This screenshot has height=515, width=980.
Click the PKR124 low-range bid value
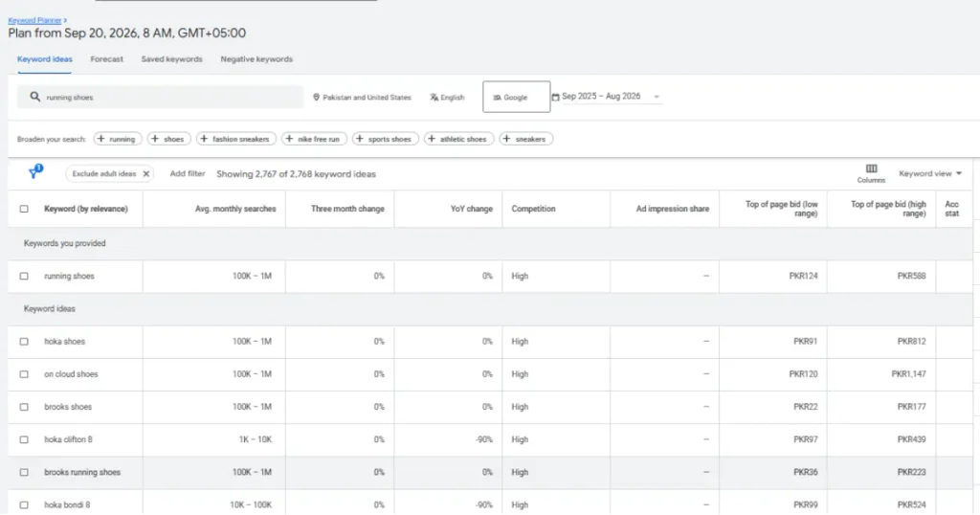(x=803, y=276)
